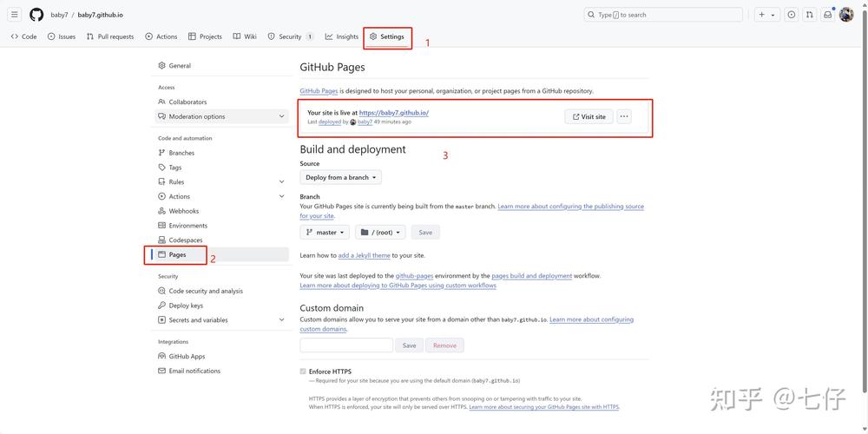This screenshot has height=434, width=868.
Task: Open pages build and deployment link
Action: [532, 276]
